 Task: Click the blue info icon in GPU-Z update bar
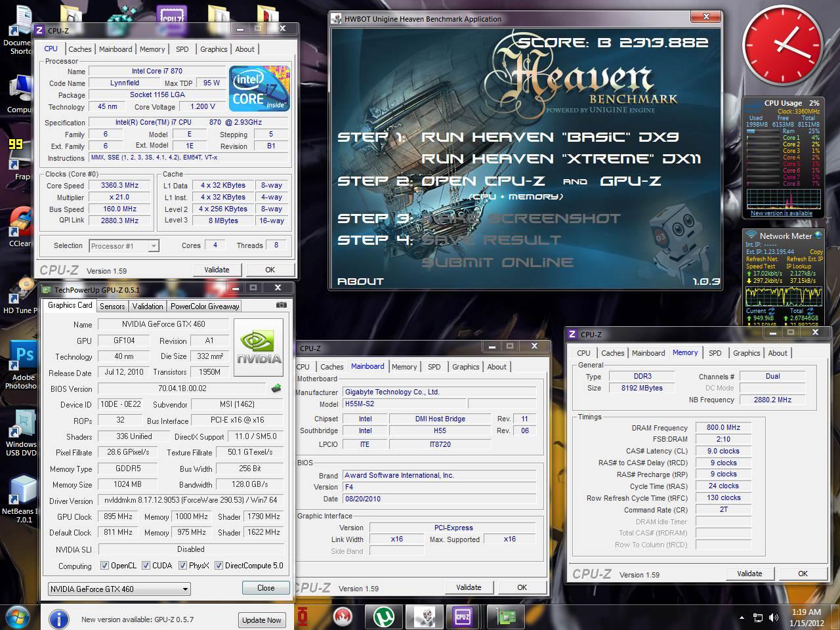[59, 619]
